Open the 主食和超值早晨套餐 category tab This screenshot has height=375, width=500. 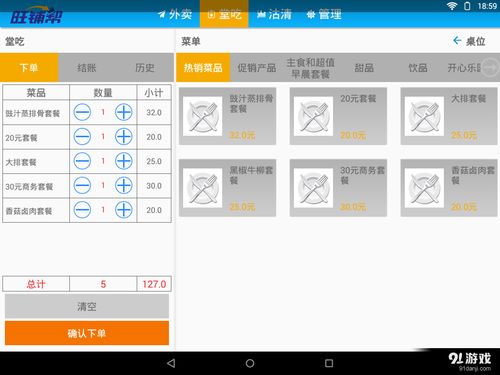pos(310,68)
